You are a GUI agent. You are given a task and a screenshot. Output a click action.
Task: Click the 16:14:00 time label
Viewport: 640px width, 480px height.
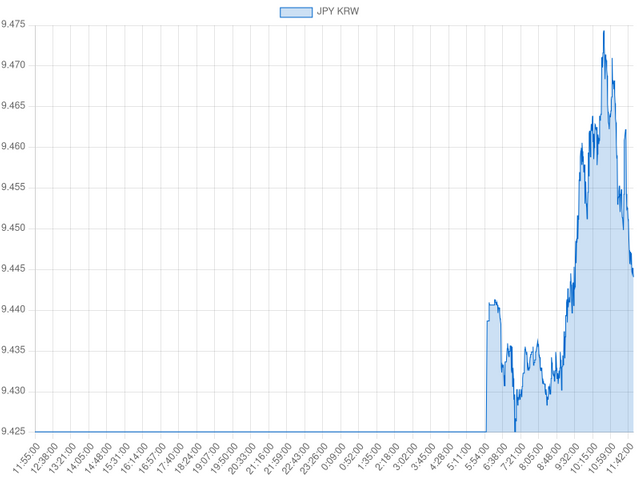pyautogui.click(x=134, y=459)
